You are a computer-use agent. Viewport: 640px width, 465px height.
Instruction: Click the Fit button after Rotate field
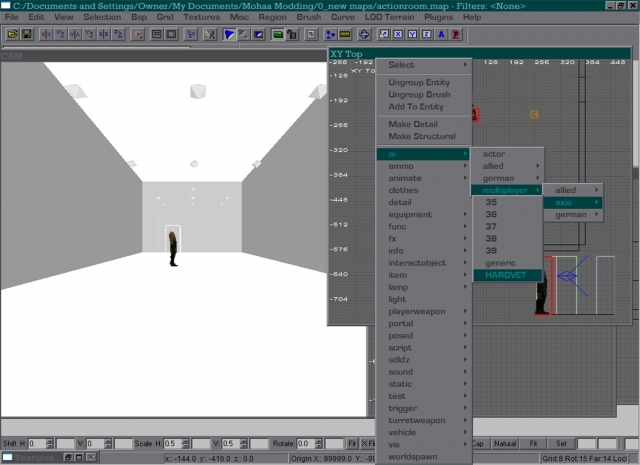tap(352, 443)
